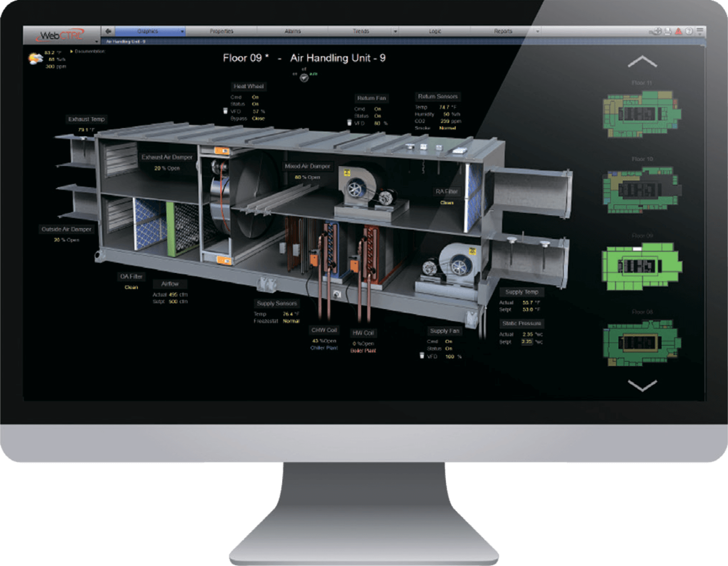The height and width of the screenshot is (566, 728).
Task: Click the HW Coil label
Action: pos(363,333)
